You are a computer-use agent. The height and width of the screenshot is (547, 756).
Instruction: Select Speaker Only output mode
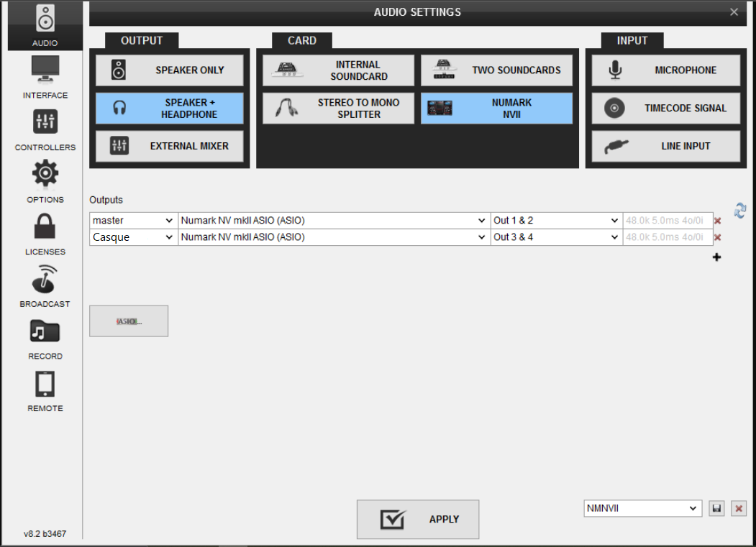(169, 70)
